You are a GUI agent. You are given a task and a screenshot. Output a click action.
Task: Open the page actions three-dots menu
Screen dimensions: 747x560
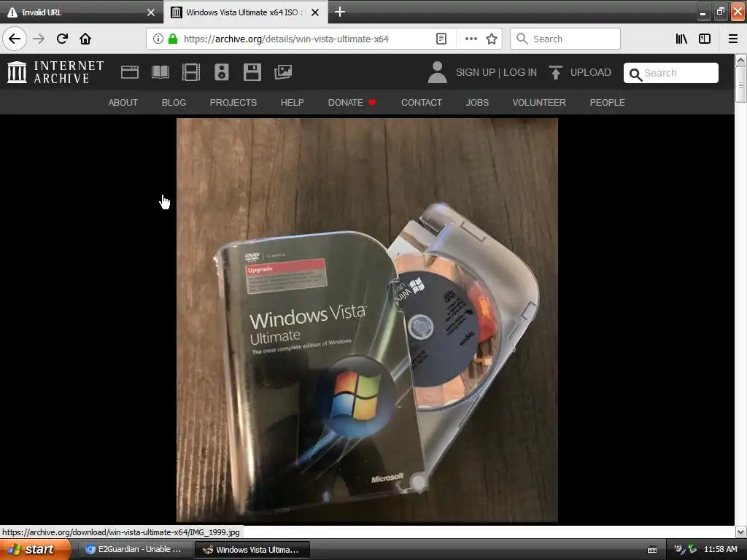point(471,39)
